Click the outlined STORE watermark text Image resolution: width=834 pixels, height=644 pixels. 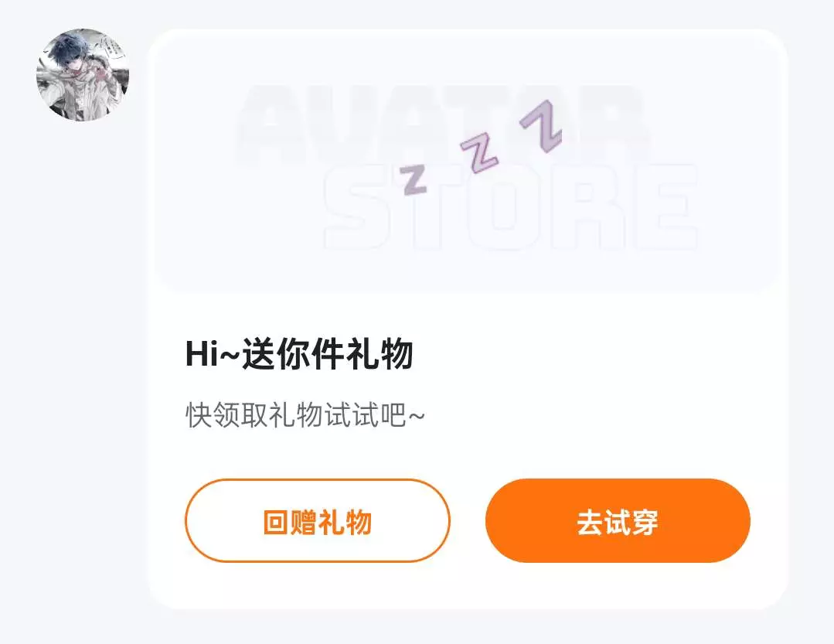(511, 207)
